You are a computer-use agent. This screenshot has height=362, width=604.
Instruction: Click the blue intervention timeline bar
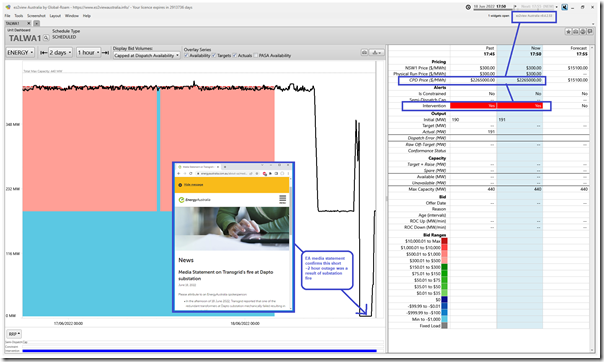click(x=199, y=351)
